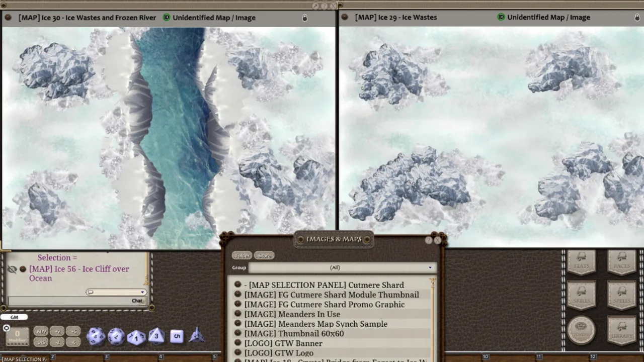The width and height of the screenshot is (644, 362).
Task: Toggle visibility eye on Ice 56 entry
Action: click(x=12, y=269)
